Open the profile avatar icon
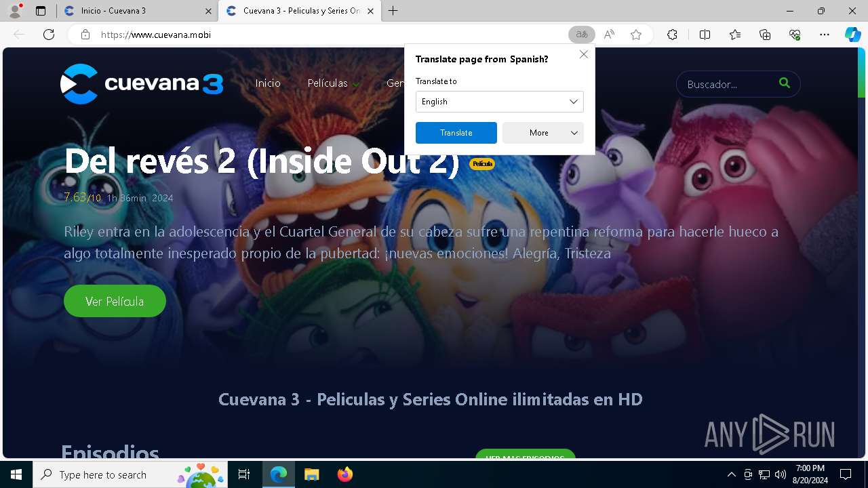868x488 pixels. [x=15, y=11]
